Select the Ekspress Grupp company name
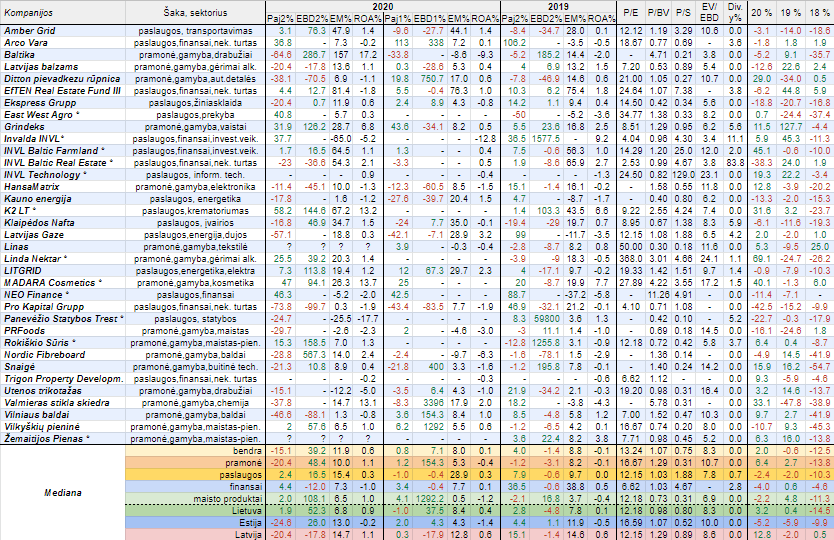The image size is (834, 540). tap(40, 103)
